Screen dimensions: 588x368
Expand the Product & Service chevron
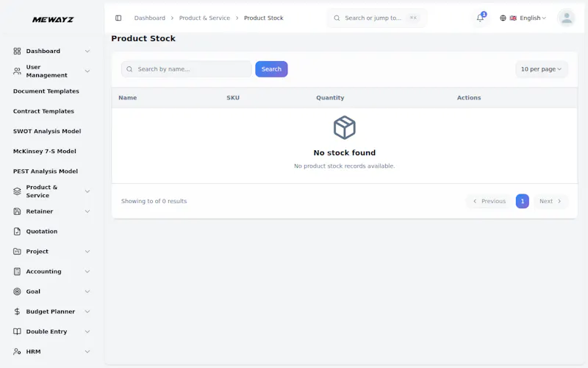pyautogui.click(x=87, y=191)
